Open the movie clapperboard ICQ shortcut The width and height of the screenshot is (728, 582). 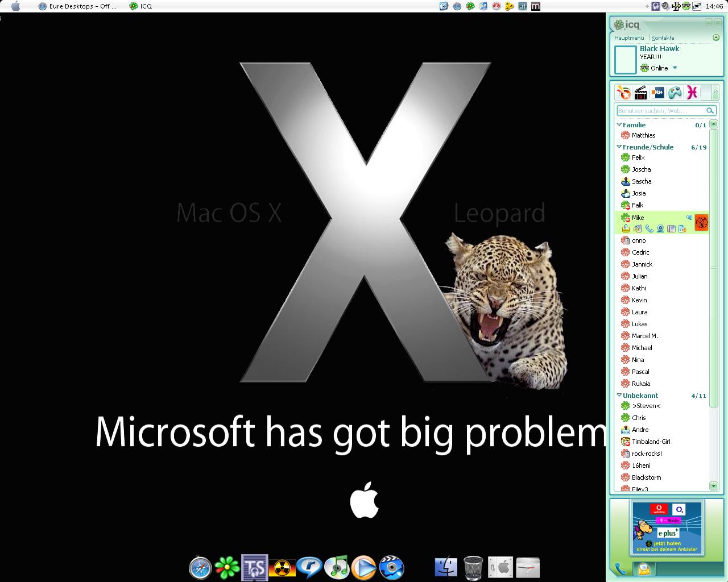pyautogui.click(x=640, y=92)
